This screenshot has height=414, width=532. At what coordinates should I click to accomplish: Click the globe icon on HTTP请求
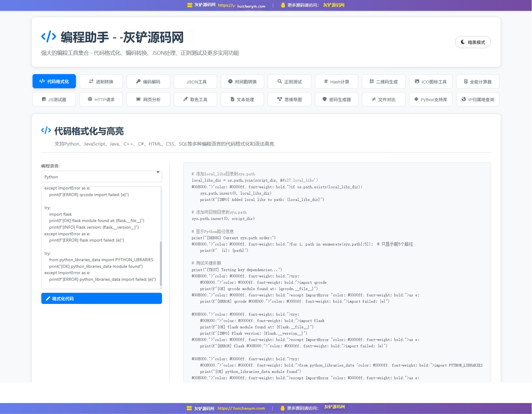[x=90, y=99]
